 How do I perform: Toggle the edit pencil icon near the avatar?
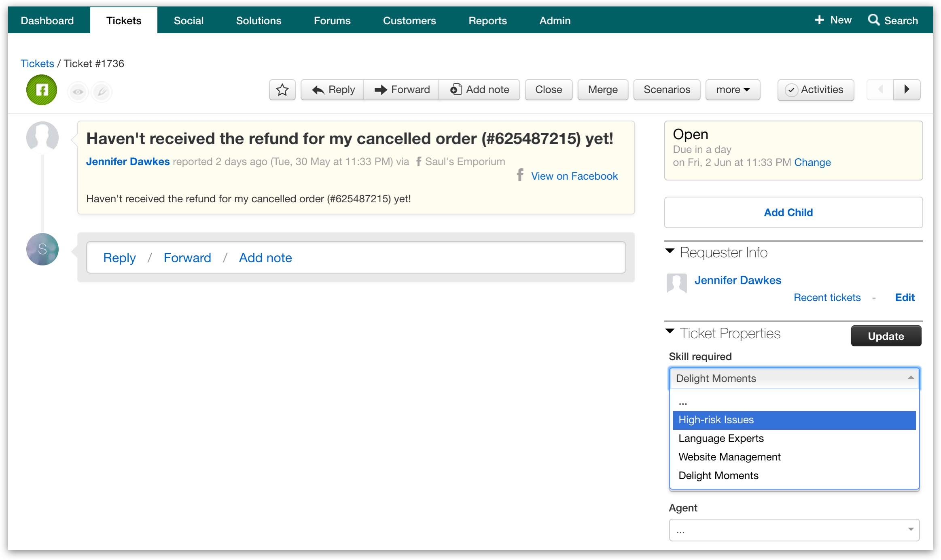tap(102, 91)
